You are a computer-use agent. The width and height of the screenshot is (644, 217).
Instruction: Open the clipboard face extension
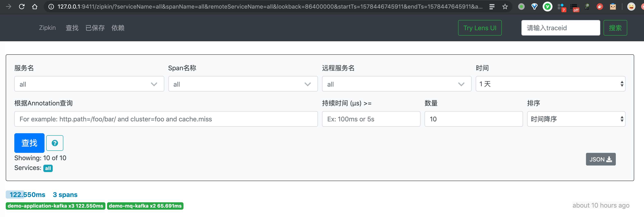(x=613, y=7)
